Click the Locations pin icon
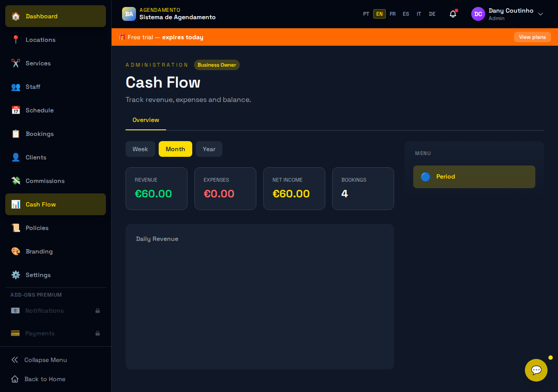558x392 pixels. (16, 40)
